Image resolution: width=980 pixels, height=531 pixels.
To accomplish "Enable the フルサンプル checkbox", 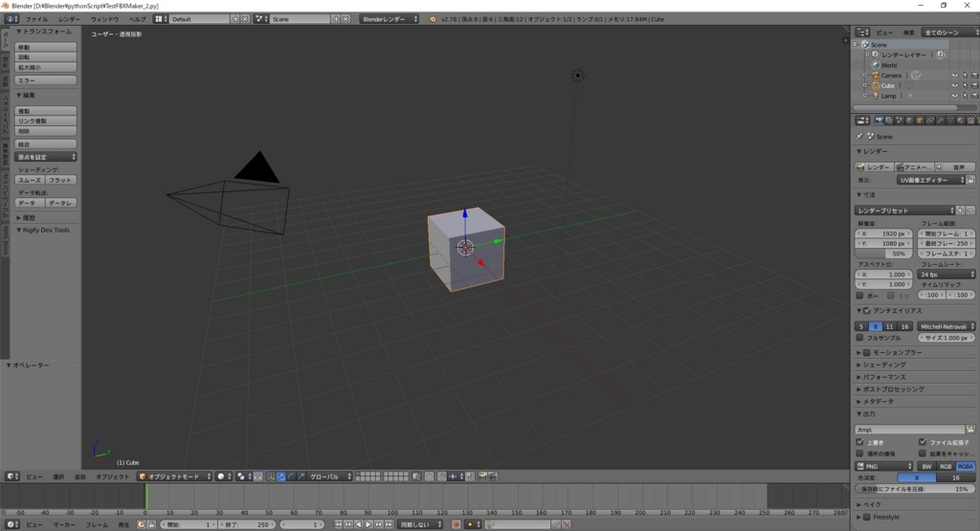I will 859,338.
